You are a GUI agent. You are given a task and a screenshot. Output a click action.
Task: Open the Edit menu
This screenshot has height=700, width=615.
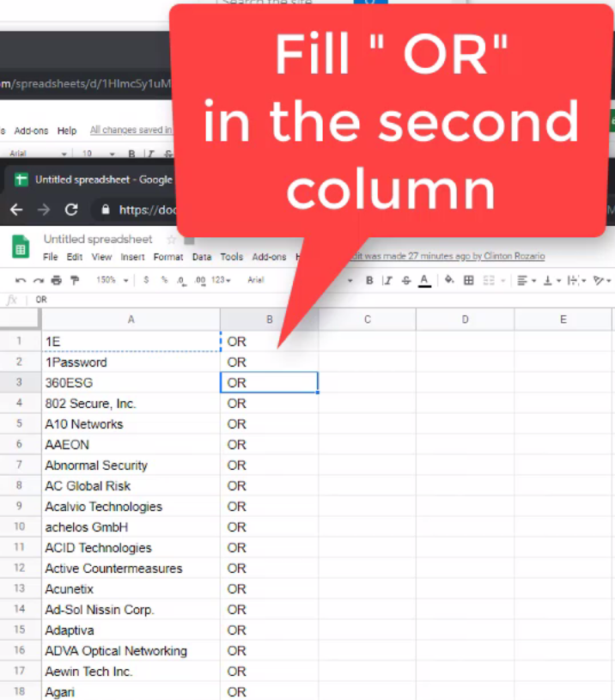75,257
